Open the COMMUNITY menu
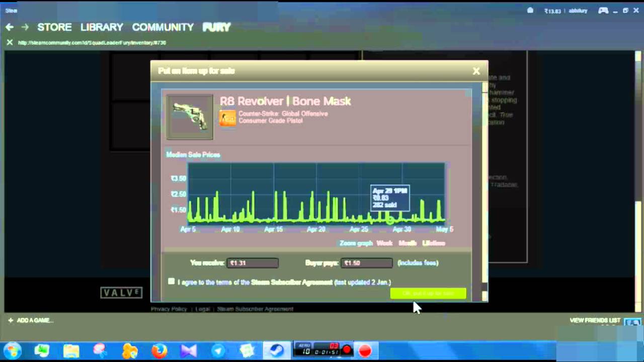The width and height of the screenshot is (644, 362). pyautogui.click(x=163, y=27)
